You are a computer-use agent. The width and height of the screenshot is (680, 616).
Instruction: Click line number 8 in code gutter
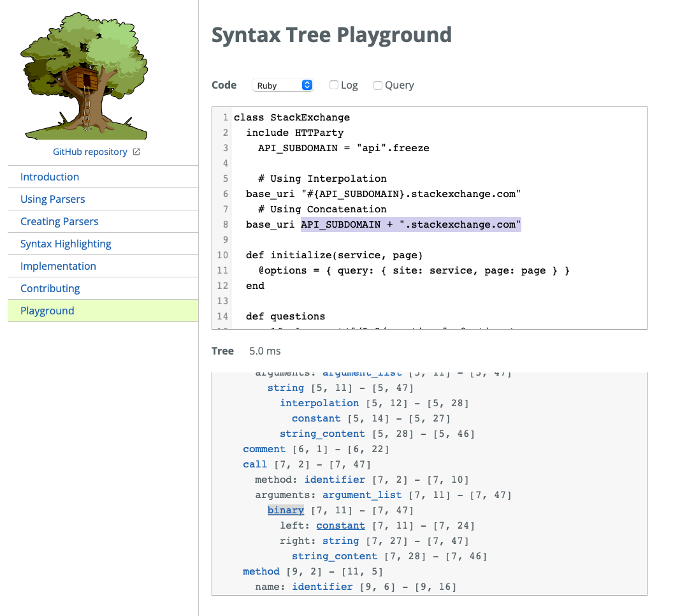click(225, 224)
